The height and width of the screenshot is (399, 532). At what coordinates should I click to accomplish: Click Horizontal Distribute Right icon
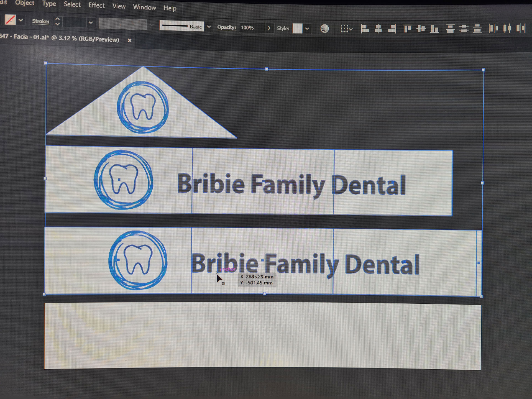pyautogui.click(x=521, y=28)
